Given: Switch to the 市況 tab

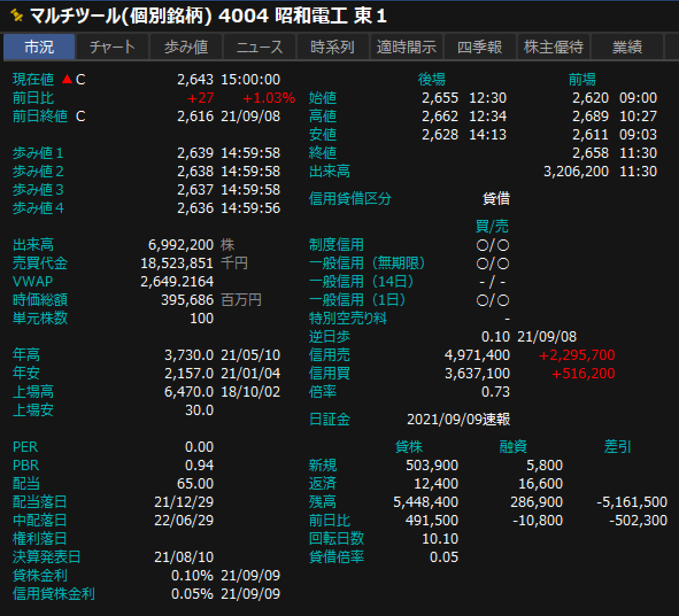Looking at the screenshot, I should pos(39,47).
